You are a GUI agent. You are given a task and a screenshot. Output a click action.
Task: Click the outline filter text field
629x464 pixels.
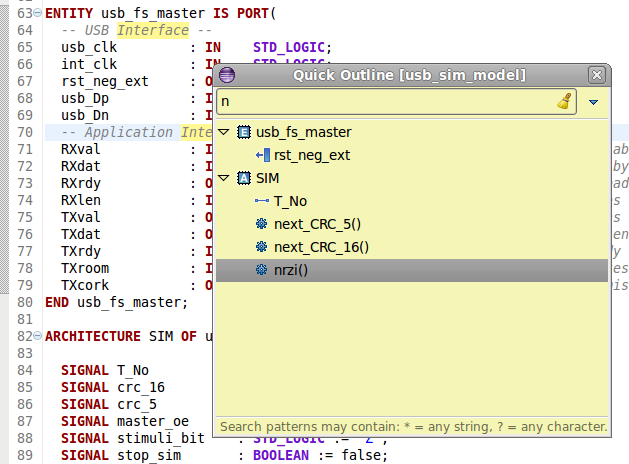pyautogui.click(x=385, y=101)
